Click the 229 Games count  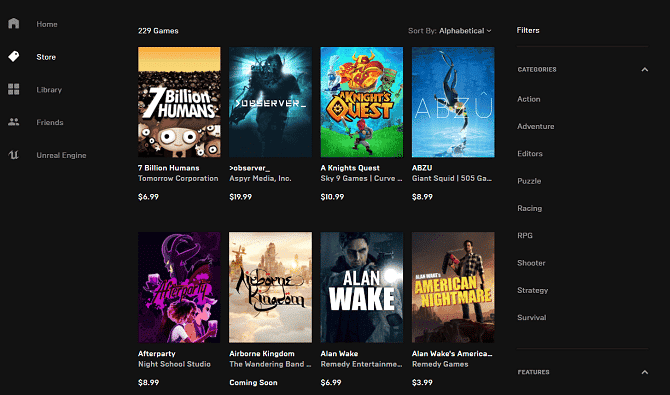coord(158,31)
